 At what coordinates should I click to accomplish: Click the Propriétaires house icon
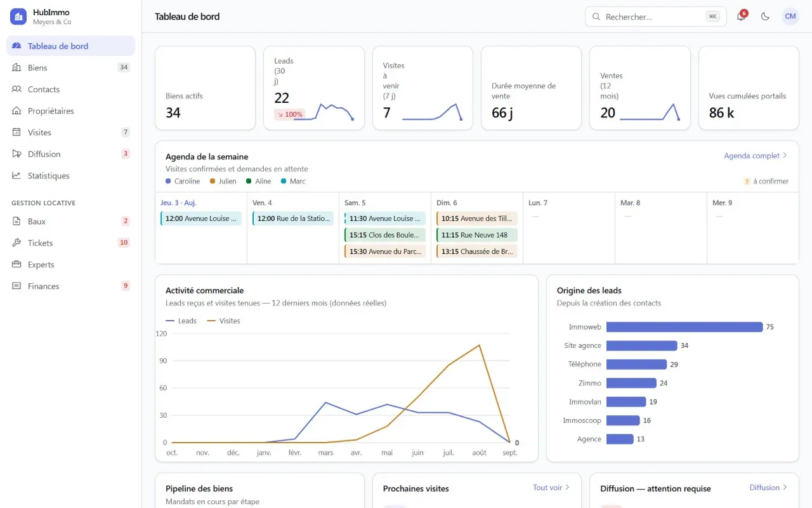pos(16,110)
